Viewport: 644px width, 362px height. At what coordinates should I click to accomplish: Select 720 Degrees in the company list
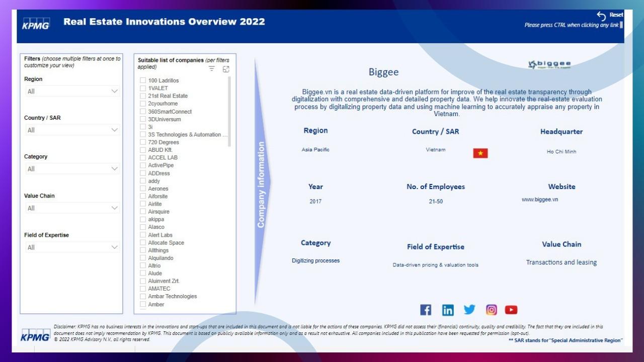[x=164, y=142]
